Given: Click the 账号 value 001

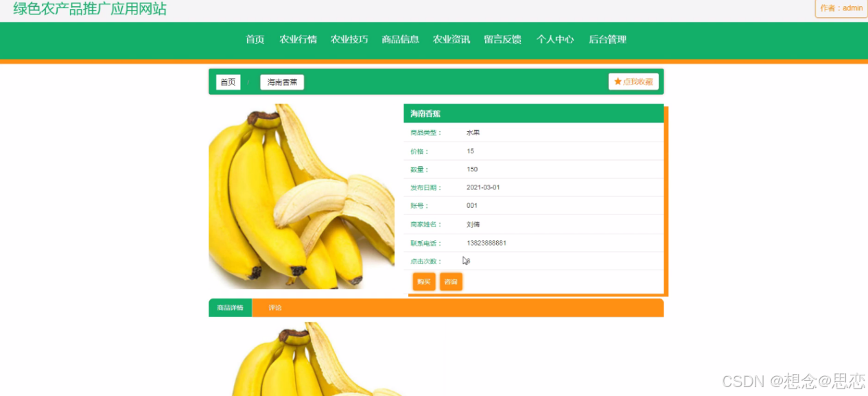Looking at the screenshot, I should coord(471,205).
